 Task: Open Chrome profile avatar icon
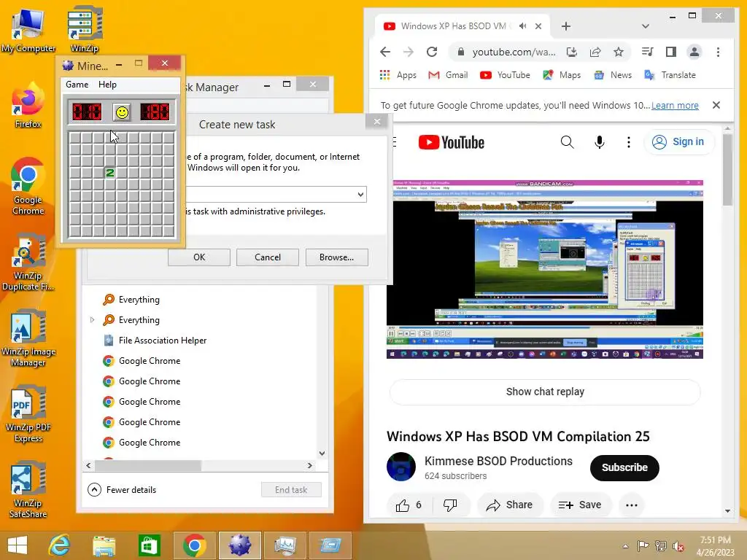[694, 52]
